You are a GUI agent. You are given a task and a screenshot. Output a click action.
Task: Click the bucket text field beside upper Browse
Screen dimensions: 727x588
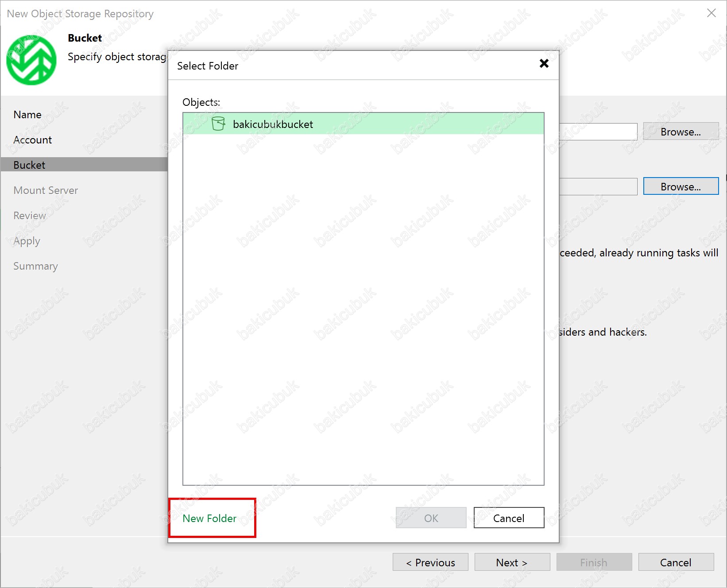[x=598, y=132]
